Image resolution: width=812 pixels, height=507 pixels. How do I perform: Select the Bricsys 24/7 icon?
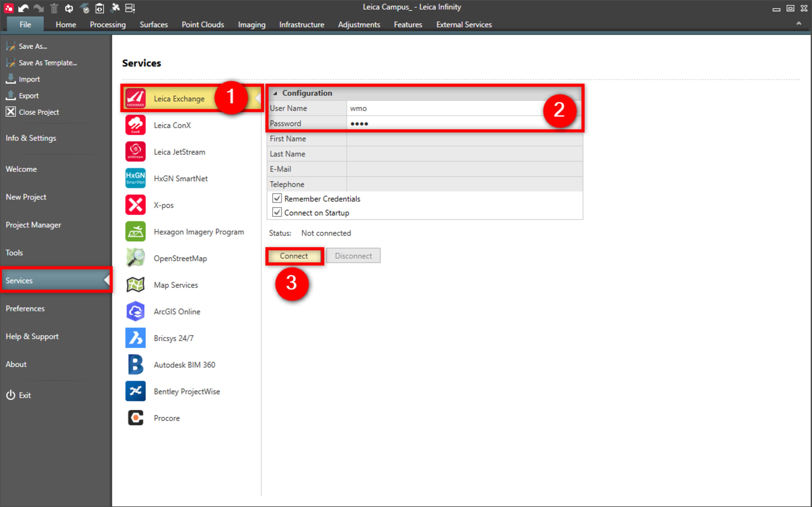(135, 338)
